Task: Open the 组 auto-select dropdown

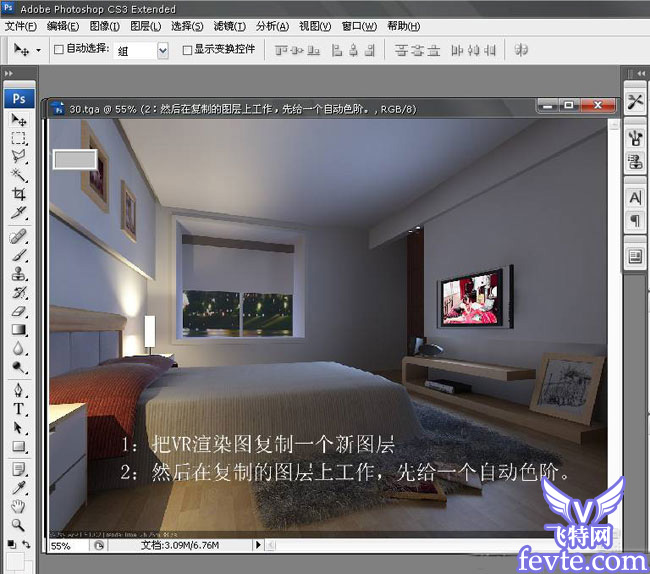Action: click(x=163, y=51)
